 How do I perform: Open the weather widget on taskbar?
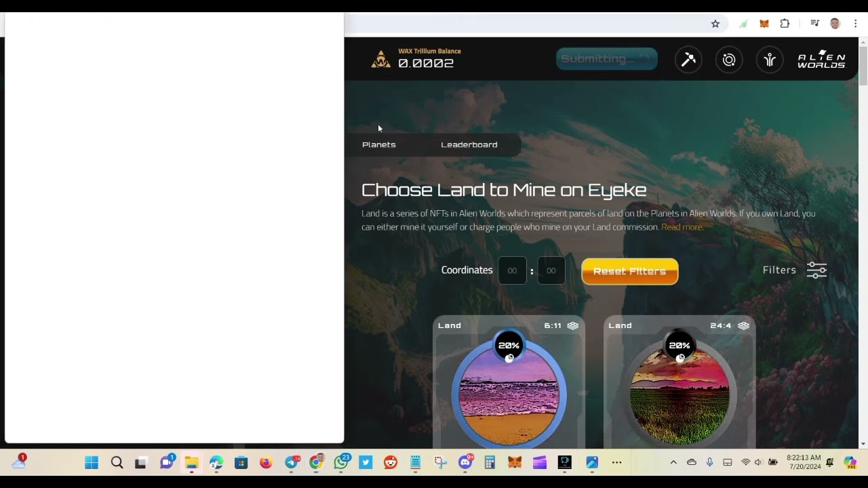19,462
